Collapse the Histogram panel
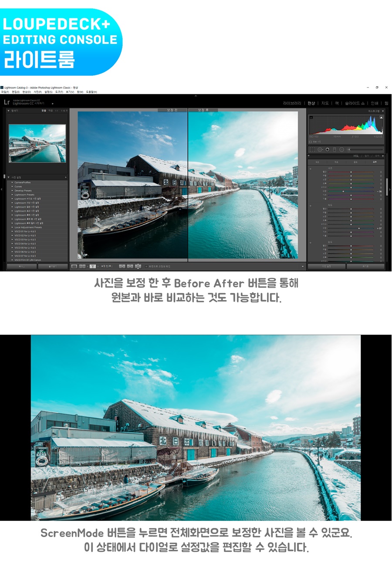The height and width of the screenshot is (588, 392). [x=383, y=111]
